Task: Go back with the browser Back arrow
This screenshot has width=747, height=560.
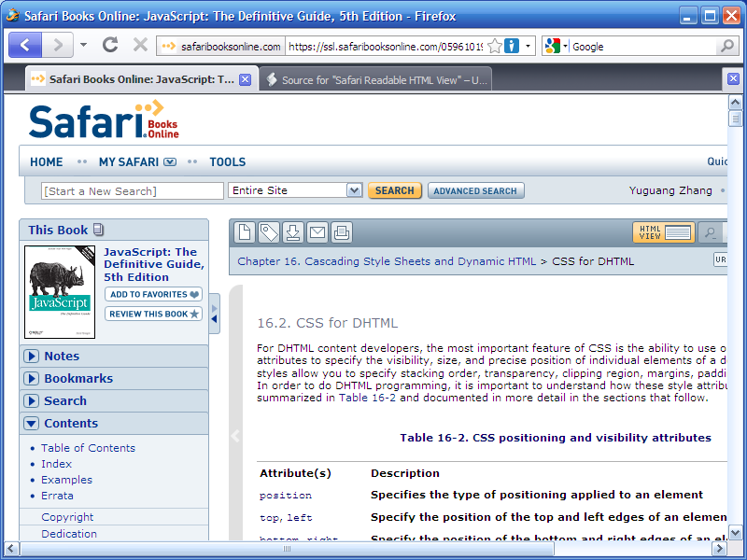Action: (x=25, y=45)
